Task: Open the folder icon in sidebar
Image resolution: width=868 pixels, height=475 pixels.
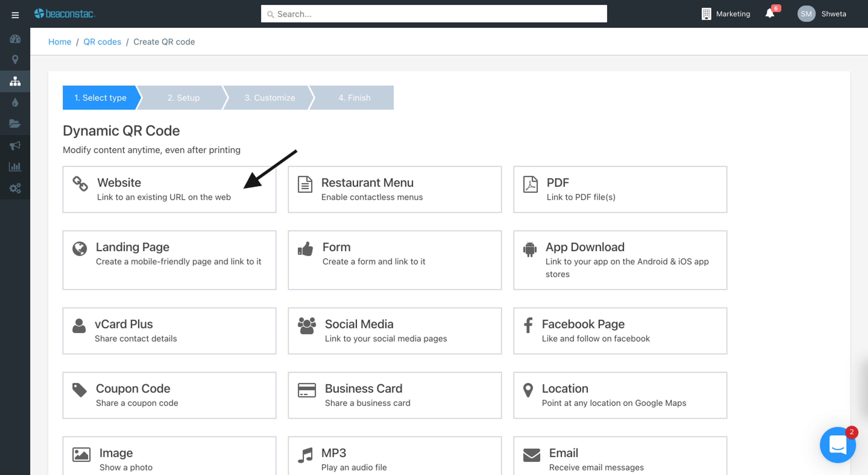Action: pyautogui.click(x=15, y=123)
